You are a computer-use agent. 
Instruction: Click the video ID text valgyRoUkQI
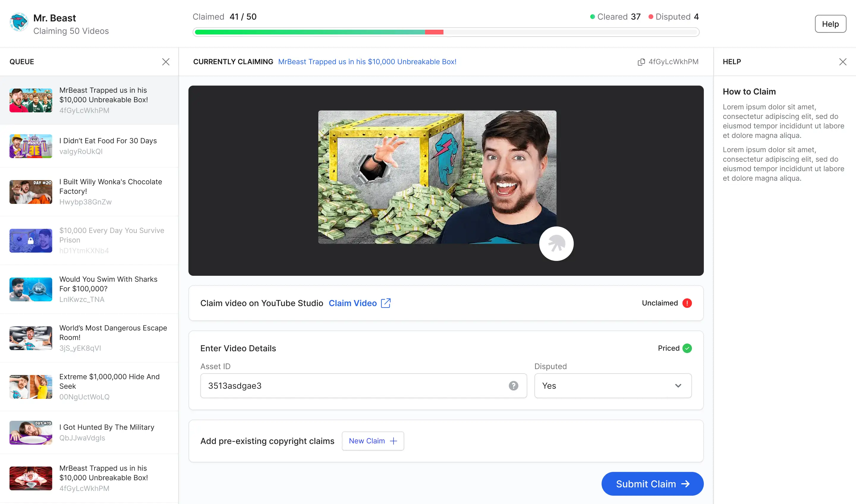81,152
